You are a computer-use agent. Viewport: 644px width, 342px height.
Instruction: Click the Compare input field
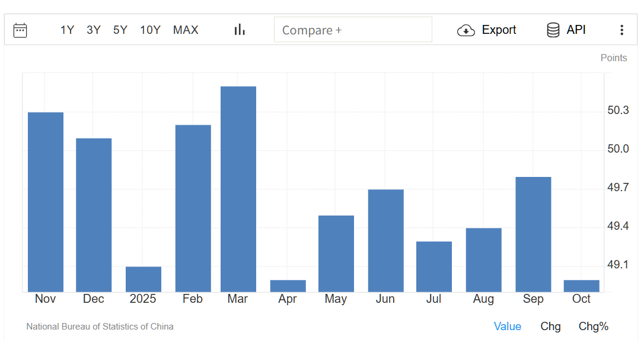[x=353, y=30]
